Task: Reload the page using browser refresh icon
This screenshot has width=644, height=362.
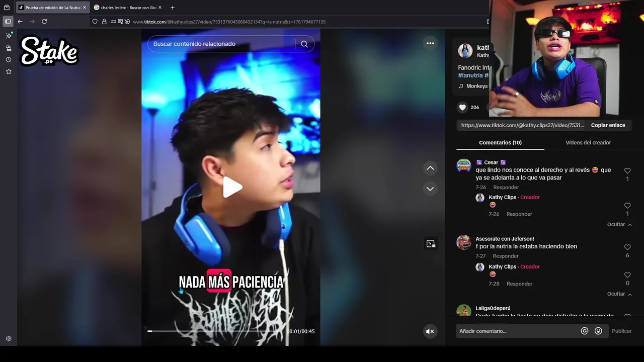Action: [44, 22]
